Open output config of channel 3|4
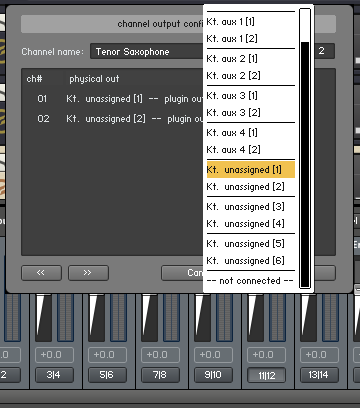The width and height of the screenshot is (360, 408). [55, 375]
